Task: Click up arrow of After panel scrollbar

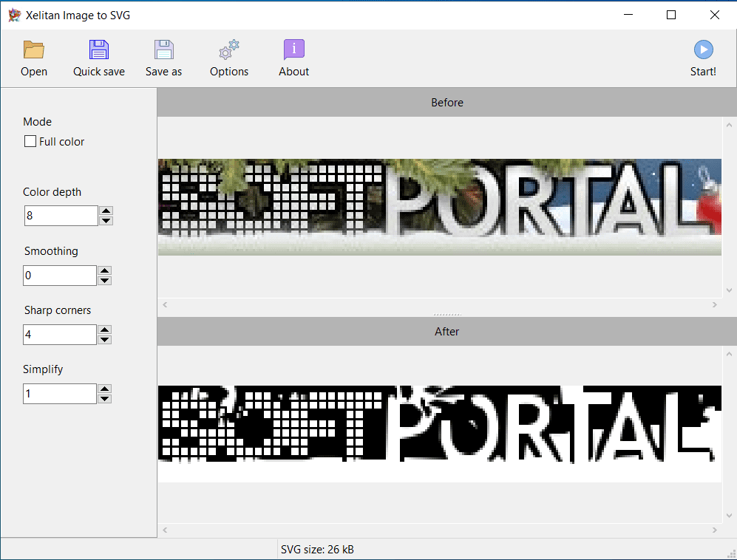Action: [x=729, y=354]
